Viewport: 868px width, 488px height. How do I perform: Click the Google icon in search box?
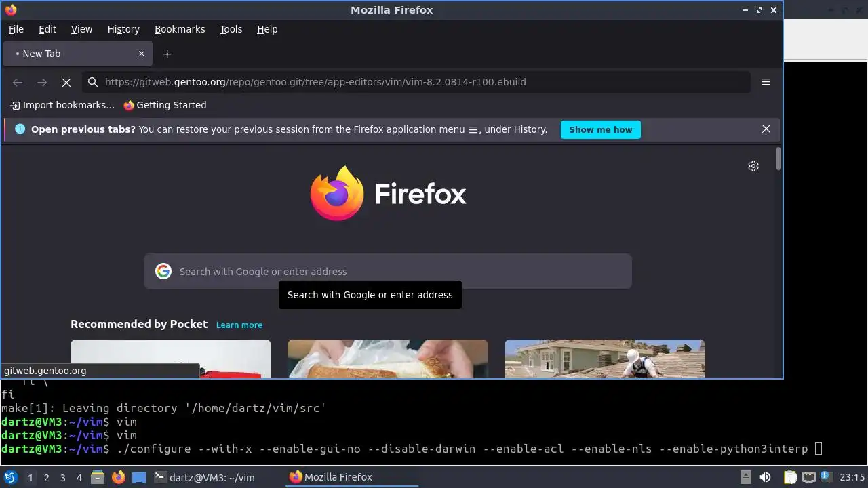(163, 271)
